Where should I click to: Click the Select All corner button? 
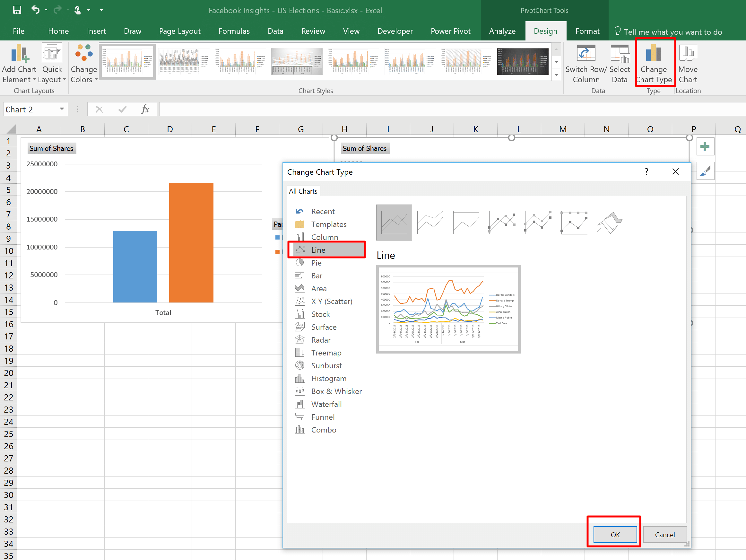[9, 129]
